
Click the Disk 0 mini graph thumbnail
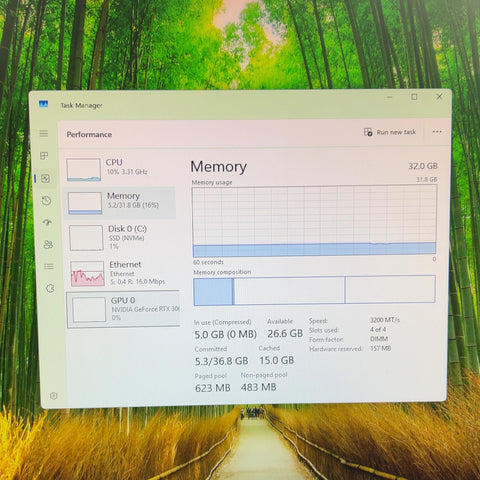[86, 237]
